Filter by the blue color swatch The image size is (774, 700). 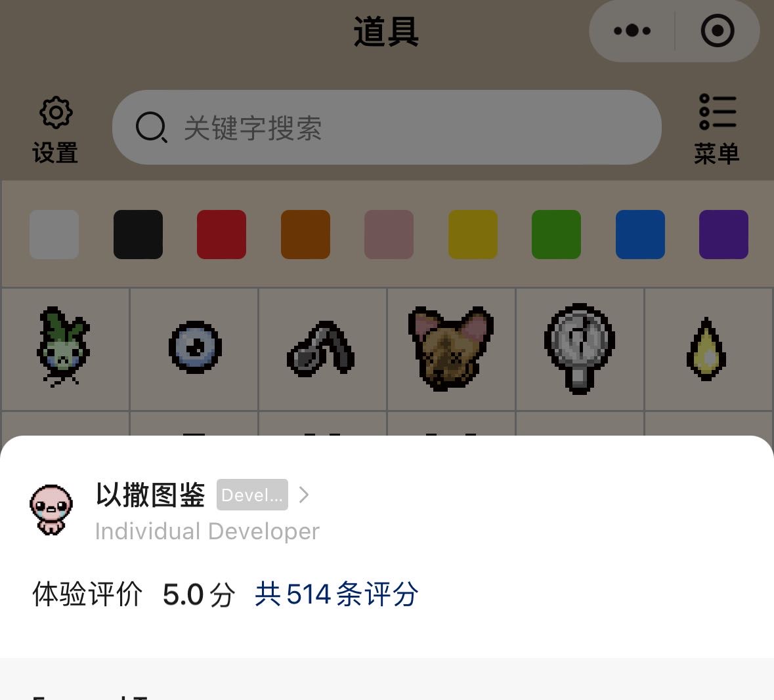[x=640, y=234]
